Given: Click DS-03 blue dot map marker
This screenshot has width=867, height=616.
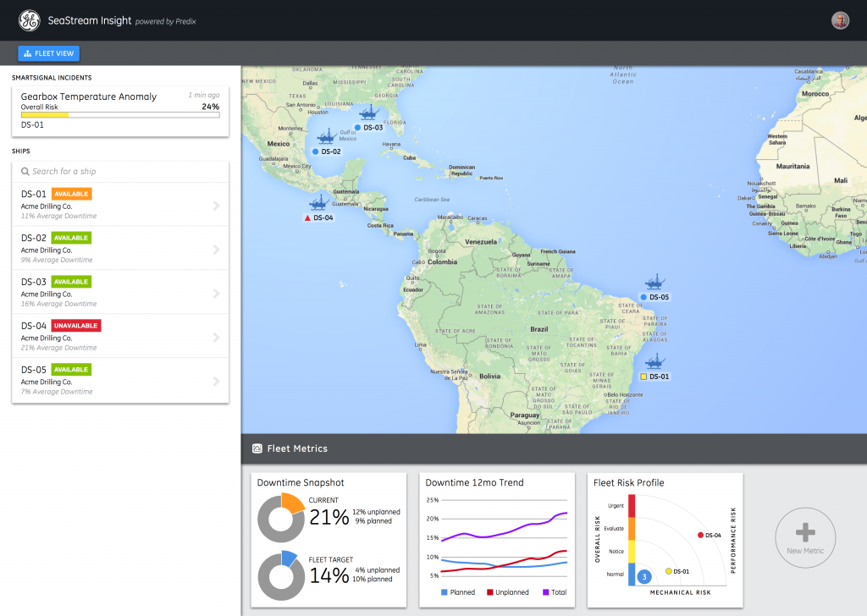Looking at the screenshot, I should tap(358, 128).
